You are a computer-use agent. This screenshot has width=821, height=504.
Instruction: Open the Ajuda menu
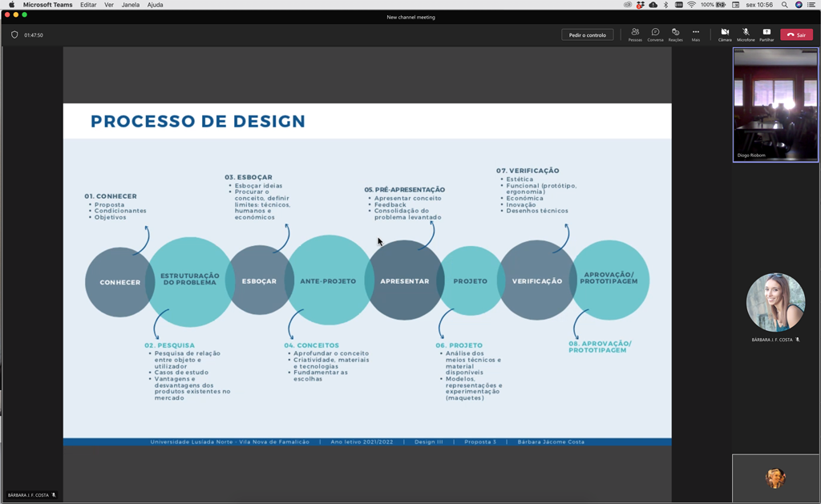coord(155,5)
